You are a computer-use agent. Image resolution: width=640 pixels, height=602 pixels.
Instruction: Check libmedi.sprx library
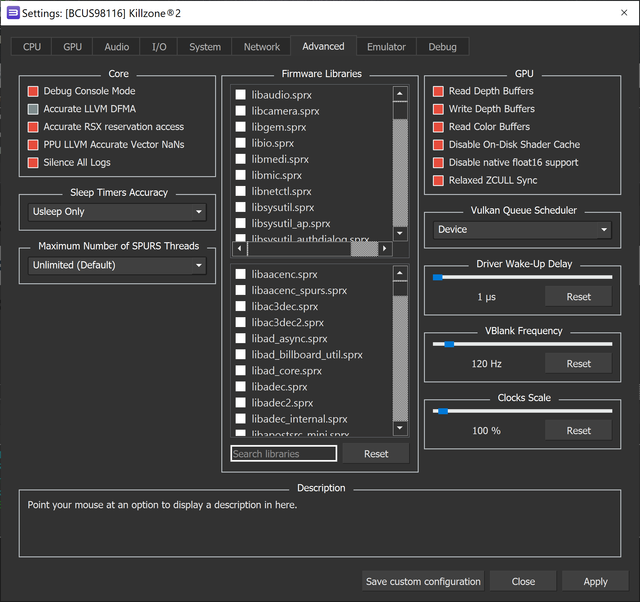(241, 159)
